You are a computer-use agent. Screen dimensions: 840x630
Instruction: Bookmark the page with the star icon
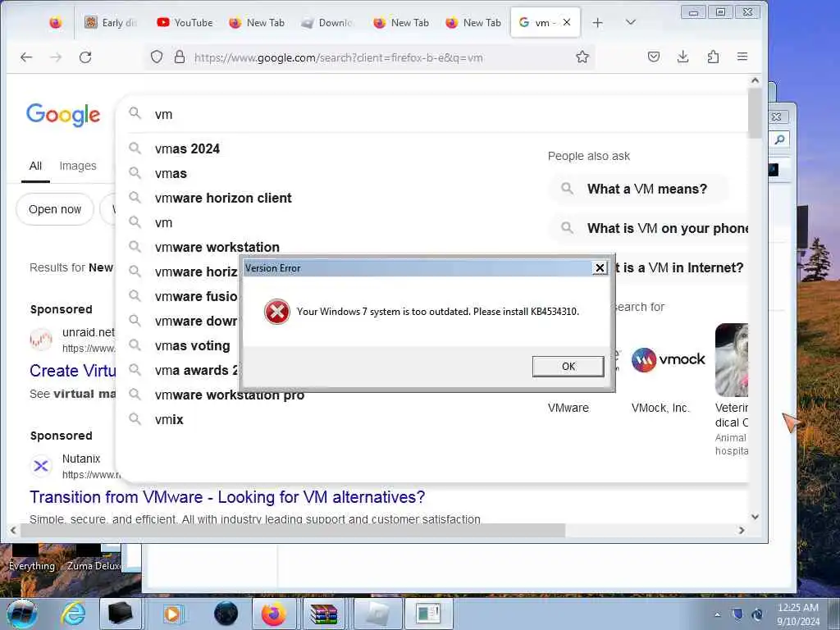(582, 57)
